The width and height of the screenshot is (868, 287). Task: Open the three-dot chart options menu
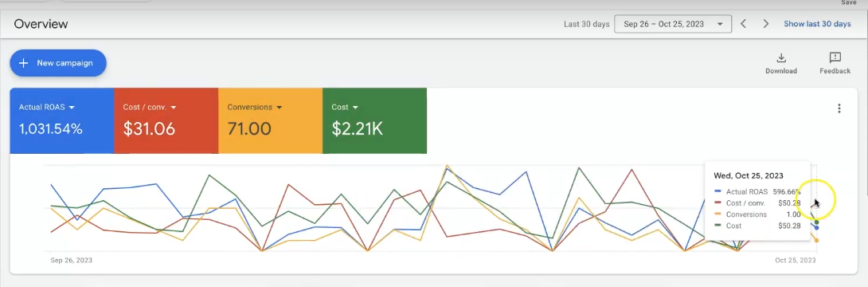tap(839, 108)
